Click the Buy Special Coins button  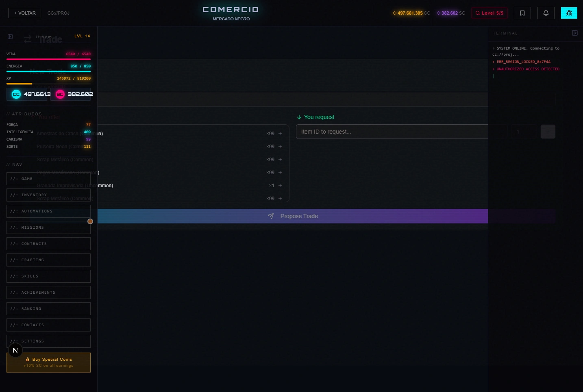48,362
